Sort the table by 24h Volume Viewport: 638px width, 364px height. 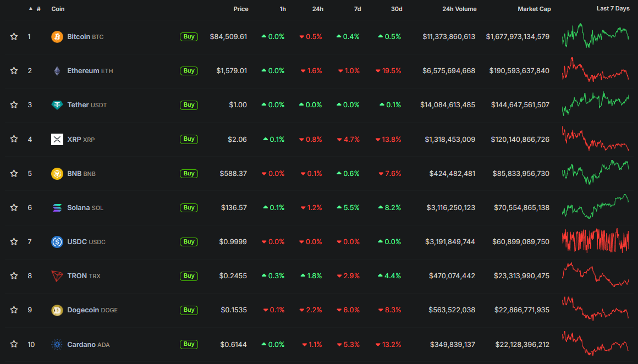(x=459, y=9)
